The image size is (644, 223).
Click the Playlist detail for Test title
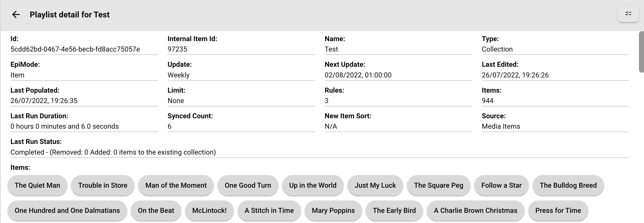[x=69, y=15]
